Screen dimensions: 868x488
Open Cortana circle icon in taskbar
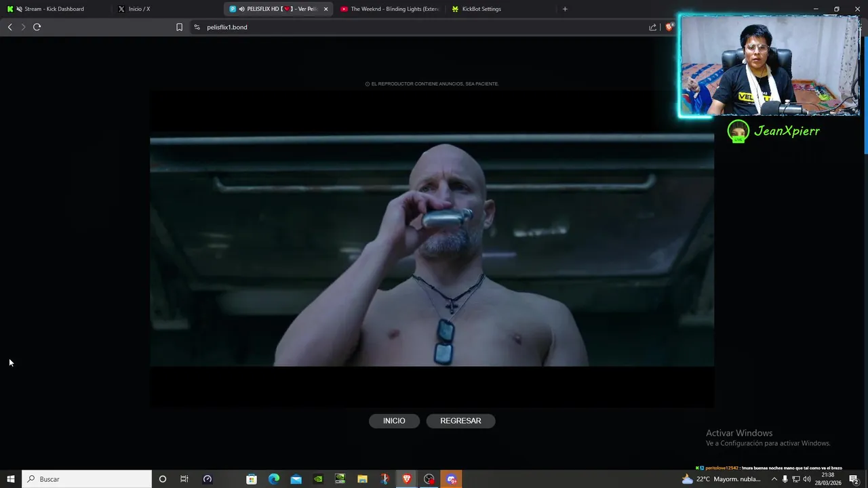[x=162, y=479]
